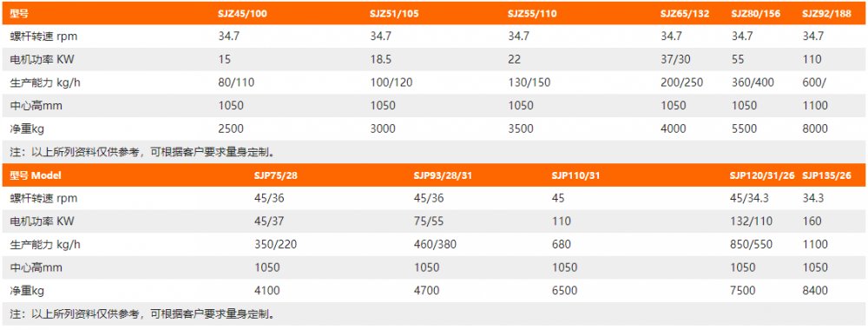Select the SJZ51/105 column header
Image resolution: width=868 pixels, height=330 pixels.
pyautogui.click(x=394, y=14)
